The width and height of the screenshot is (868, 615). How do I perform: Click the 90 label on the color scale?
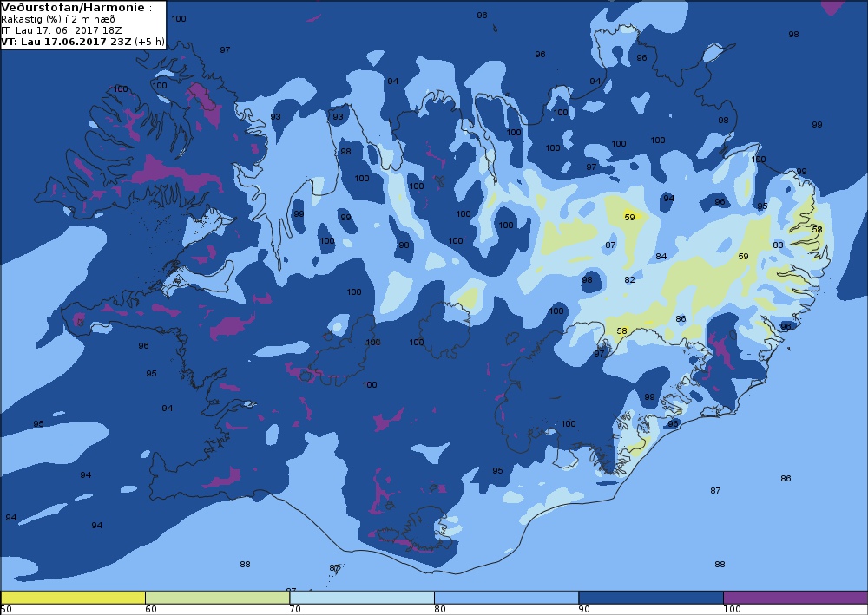pos(584,610)
